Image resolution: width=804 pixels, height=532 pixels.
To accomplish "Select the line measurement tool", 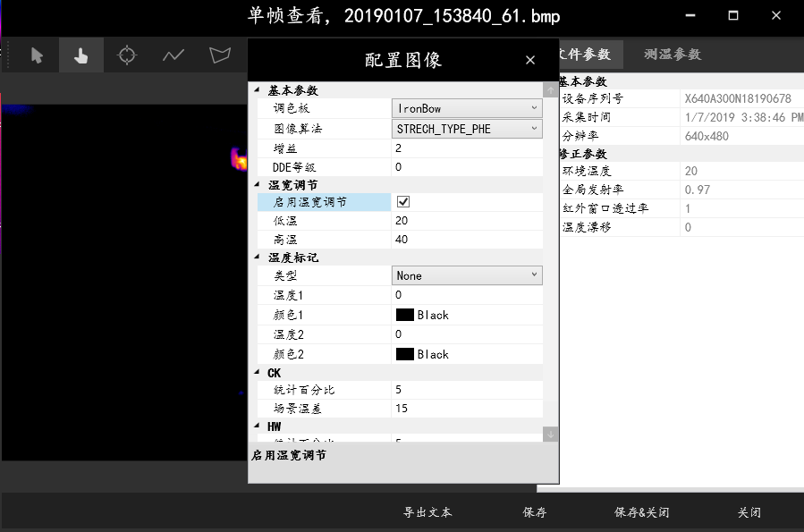I will point(173,55).
